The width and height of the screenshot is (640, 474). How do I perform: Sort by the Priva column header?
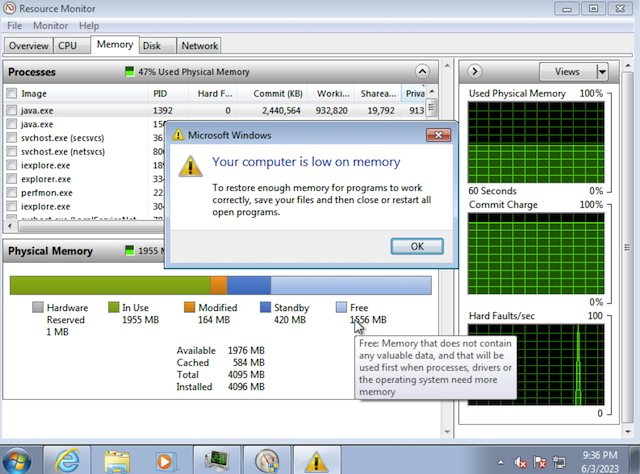point(414,93)
